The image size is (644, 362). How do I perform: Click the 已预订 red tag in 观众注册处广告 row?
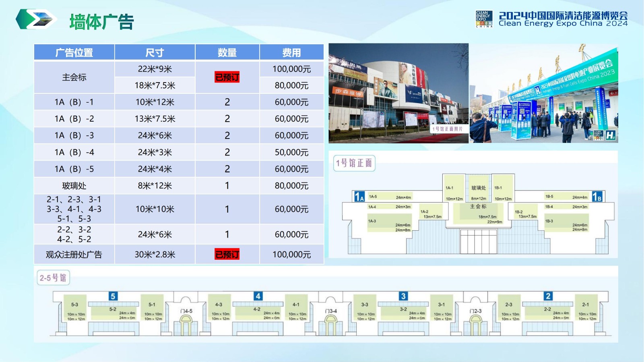227,254
